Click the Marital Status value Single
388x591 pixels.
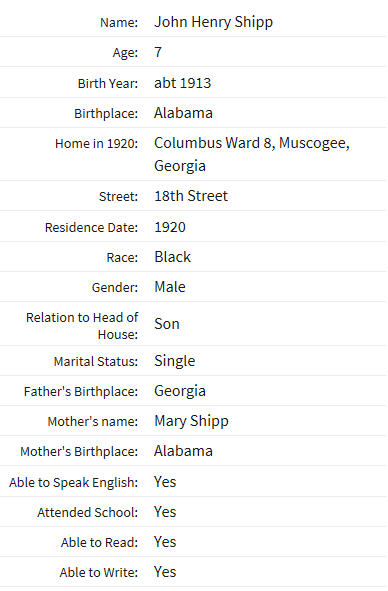point(175,361)
